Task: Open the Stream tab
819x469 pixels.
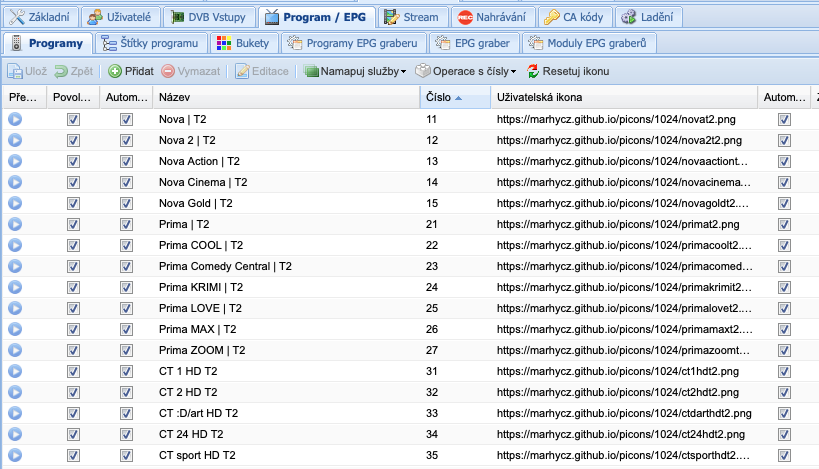Action: click(412, 17)
